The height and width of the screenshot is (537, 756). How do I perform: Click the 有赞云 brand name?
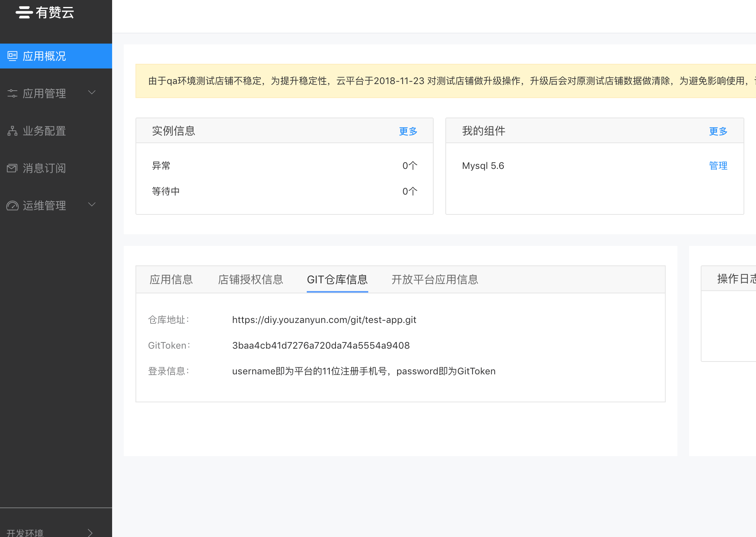(x=55, y=12)
